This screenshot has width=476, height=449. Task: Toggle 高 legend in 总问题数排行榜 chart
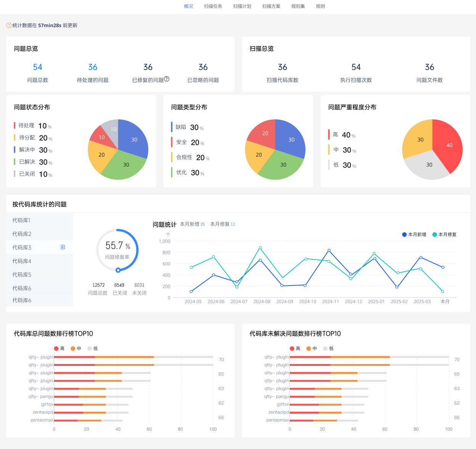coord(59,348)
